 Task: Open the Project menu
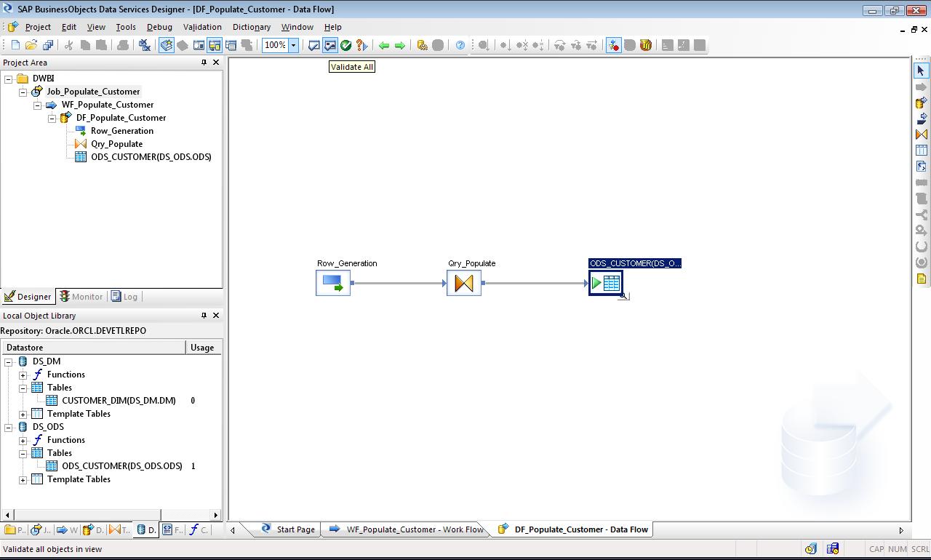38,27
